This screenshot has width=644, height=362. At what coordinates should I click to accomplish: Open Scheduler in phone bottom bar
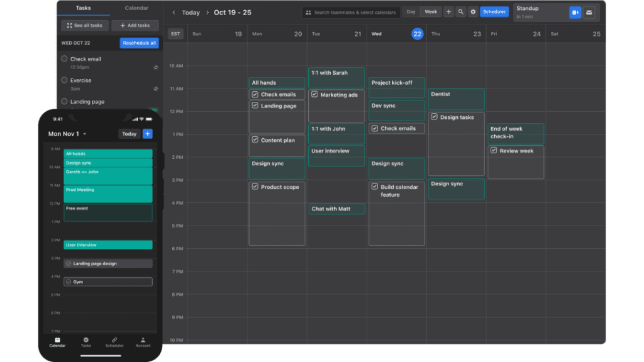click(x=114, y=342)
